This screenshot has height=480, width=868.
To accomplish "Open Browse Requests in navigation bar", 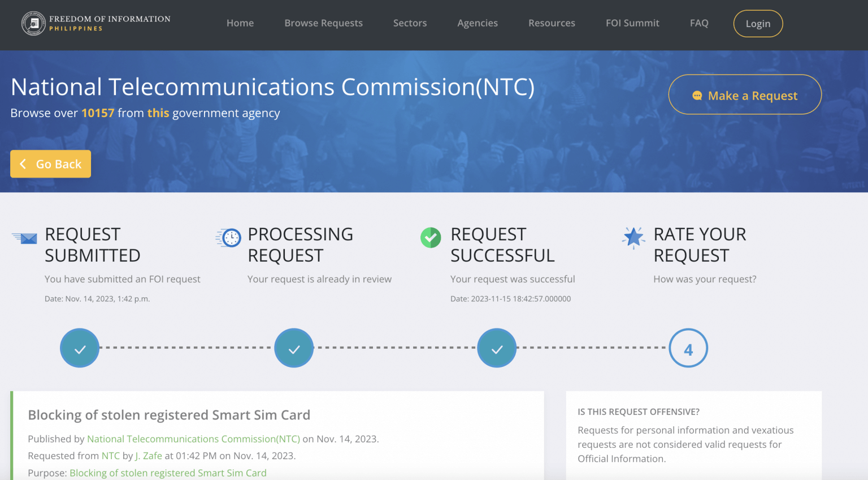I will pyautogui.click(x=323, y=23).
